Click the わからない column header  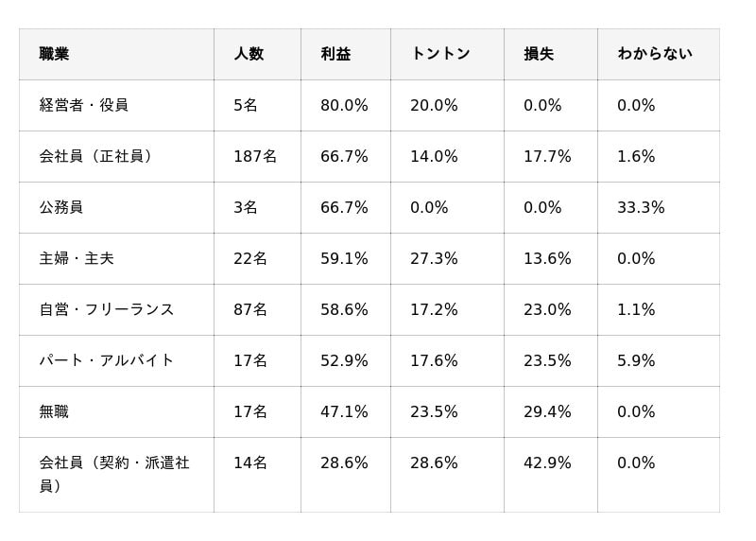pyautogui.click(x=655, y=54)
